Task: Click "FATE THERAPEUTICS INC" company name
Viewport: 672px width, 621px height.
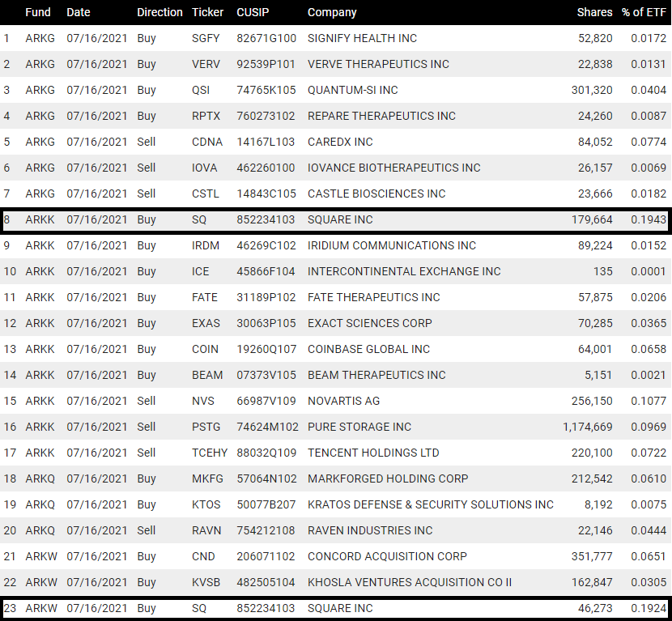Action: (374, 297)
